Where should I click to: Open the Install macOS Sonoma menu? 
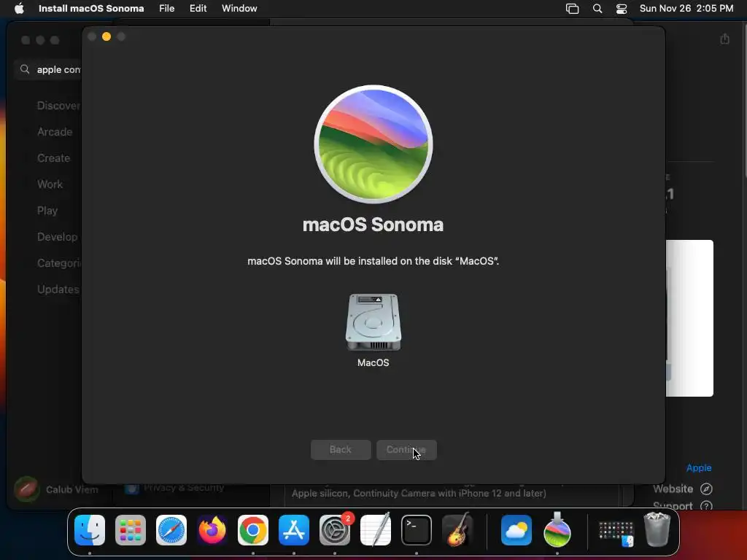91,8
